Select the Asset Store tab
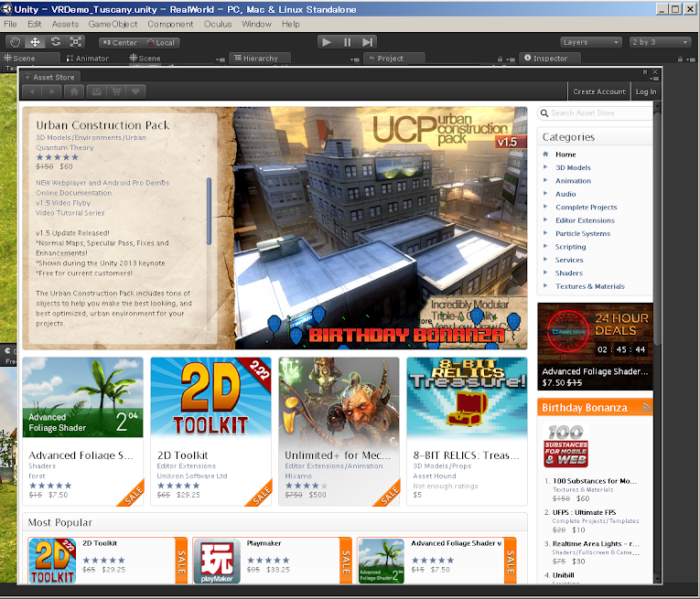 pyautogui.click(x=50, y=77)
